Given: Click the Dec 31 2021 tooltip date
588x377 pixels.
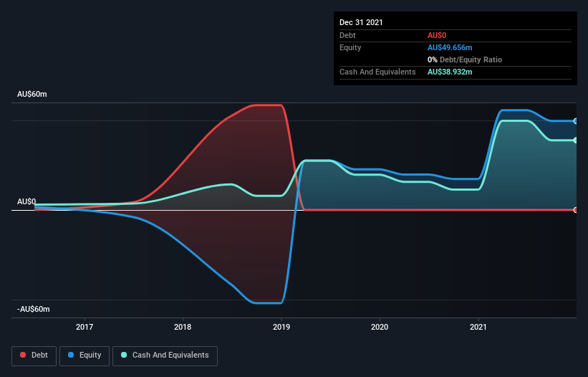Looking at the screenshot, I should click(x=361, y=22).
